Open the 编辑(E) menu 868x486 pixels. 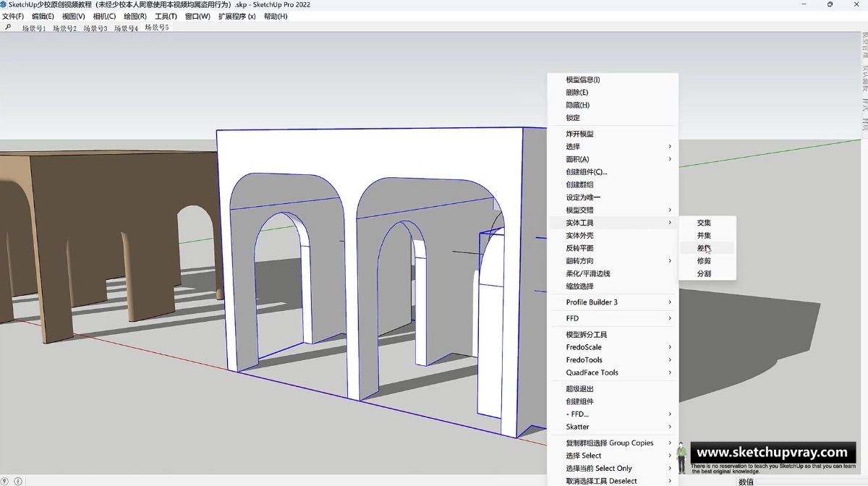43,16
